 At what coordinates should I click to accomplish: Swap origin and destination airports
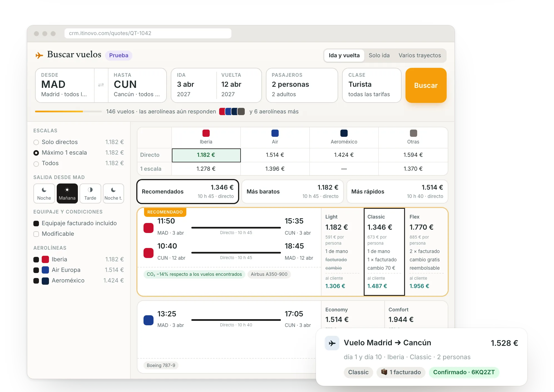pyautogui.click(x=101, y=85)
